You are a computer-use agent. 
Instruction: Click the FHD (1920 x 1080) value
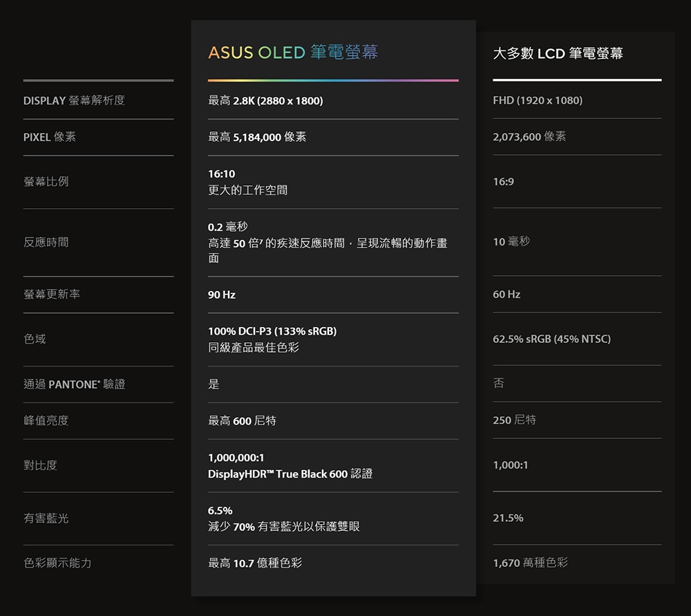point(538,101)
